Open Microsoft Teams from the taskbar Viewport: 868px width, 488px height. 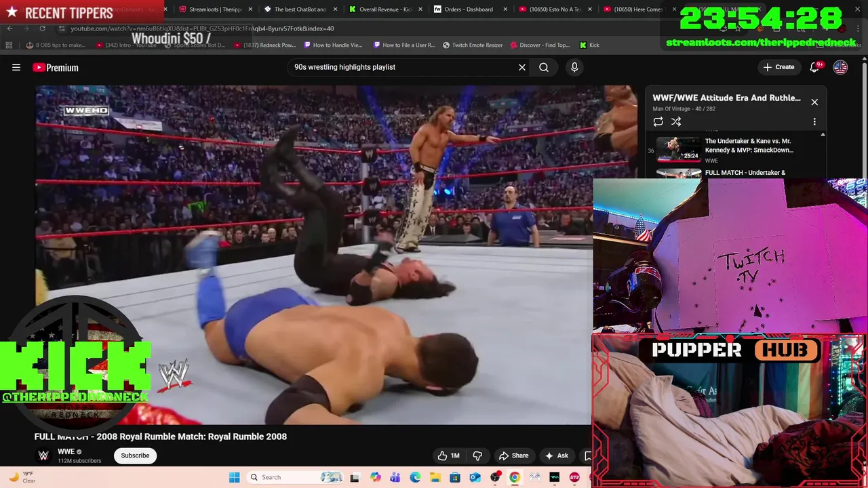(x=395, y=477)
